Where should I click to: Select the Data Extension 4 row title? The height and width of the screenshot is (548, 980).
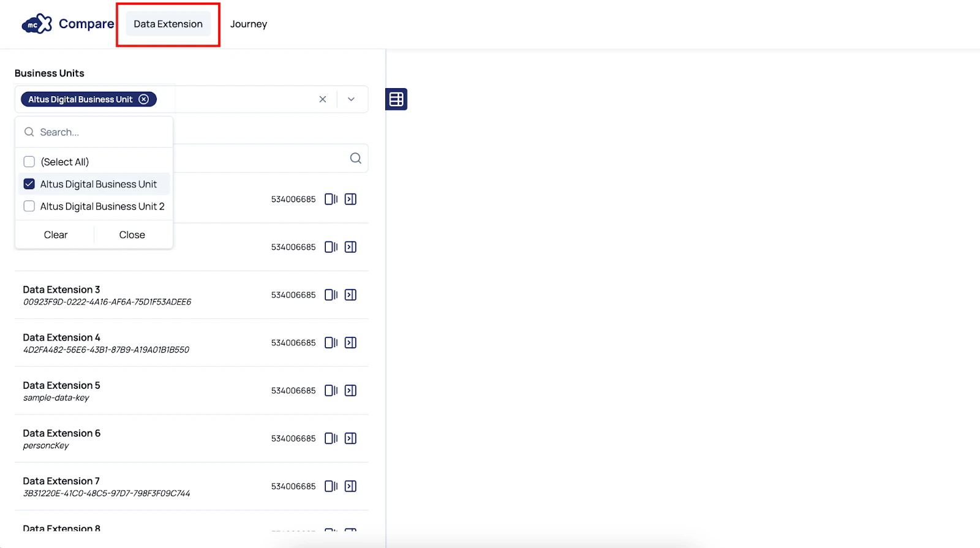(61, 337)
